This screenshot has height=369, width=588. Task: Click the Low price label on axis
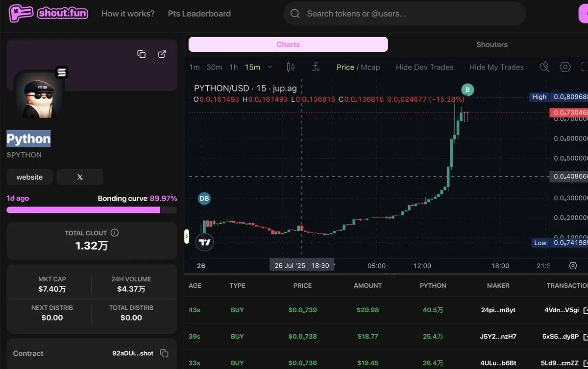(x=540, y=243)
